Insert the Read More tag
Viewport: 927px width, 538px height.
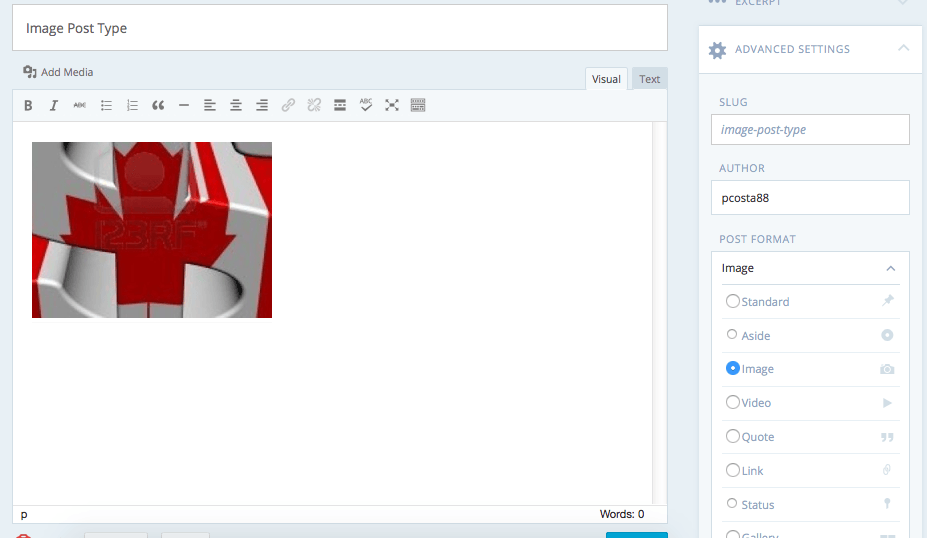click(340, 105)
